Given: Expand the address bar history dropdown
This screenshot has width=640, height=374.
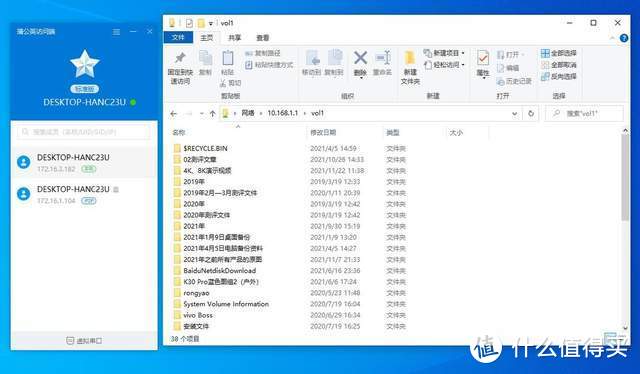Looking at the screenshot, I should pos(514,114).
